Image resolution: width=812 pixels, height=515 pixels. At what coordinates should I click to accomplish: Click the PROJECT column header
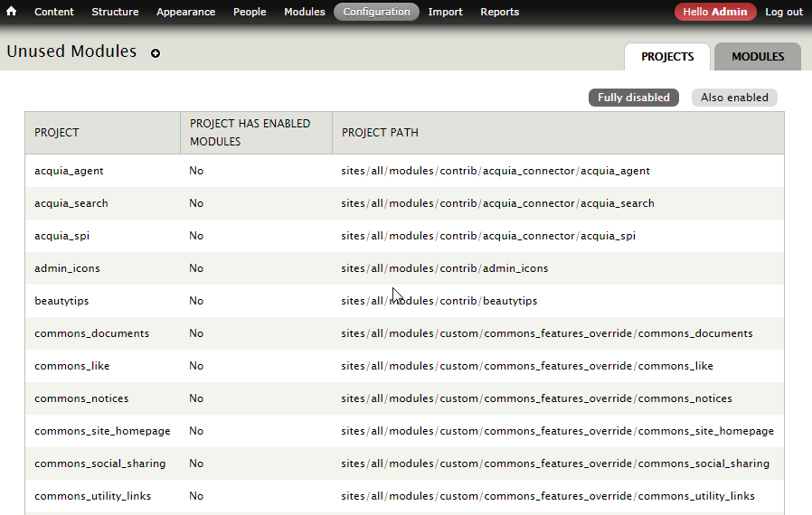point(56,133)
